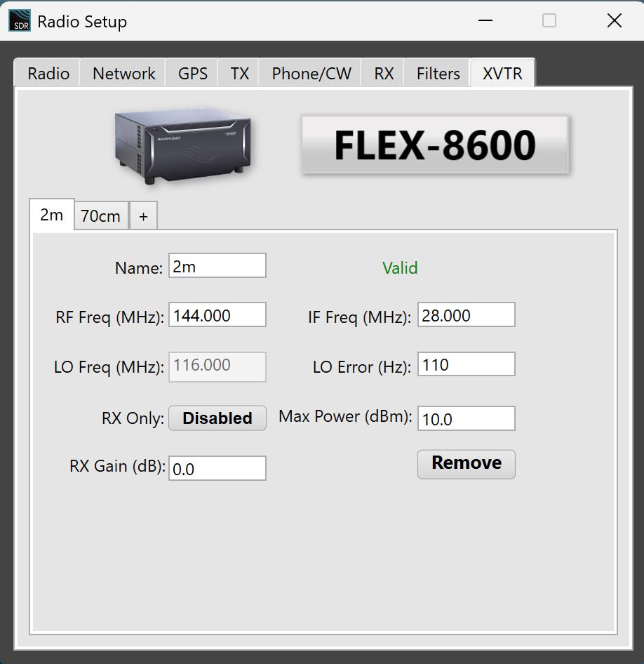This screenshot has height=664, width=644.
Task: Close the Radio Setup window
Action: coord(614,20)
